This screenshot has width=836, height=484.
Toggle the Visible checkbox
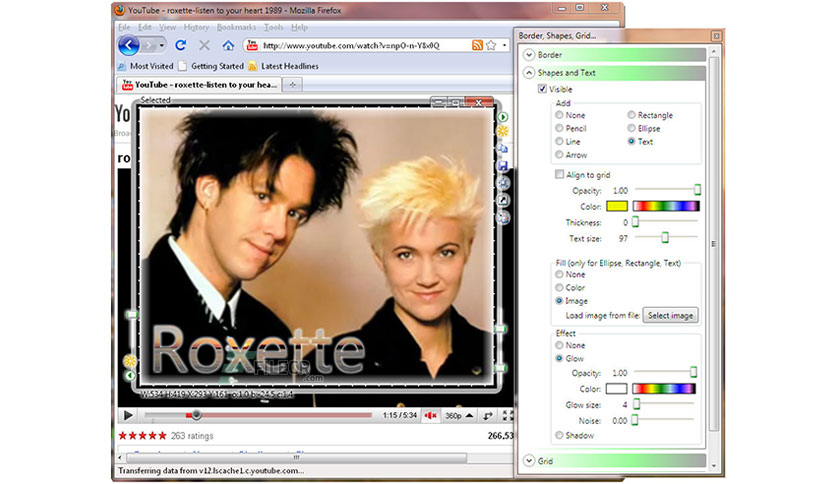point(542,89)
